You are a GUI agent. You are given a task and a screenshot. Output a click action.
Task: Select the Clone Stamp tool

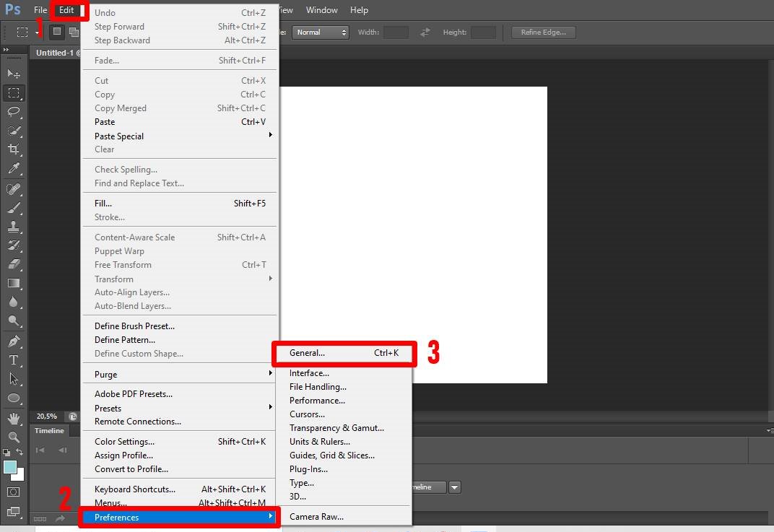[x=13, y=227]
